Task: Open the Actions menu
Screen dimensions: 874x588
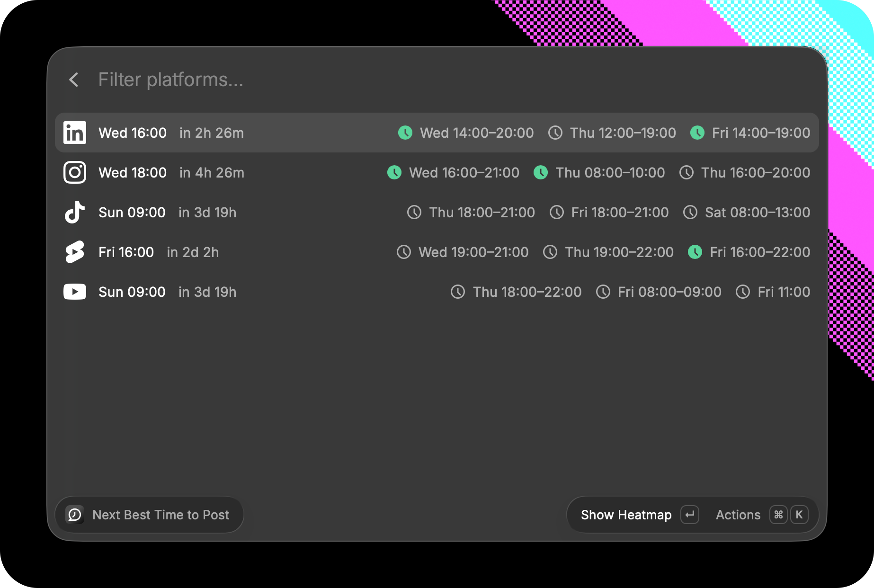Action: [x=738, y=515]
